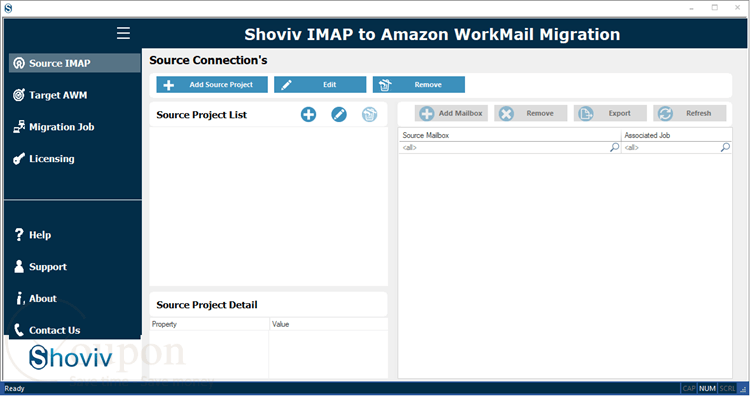Minimize the application window
The height and width of the screenshot is (396, 750).
[x=692, y=8]
